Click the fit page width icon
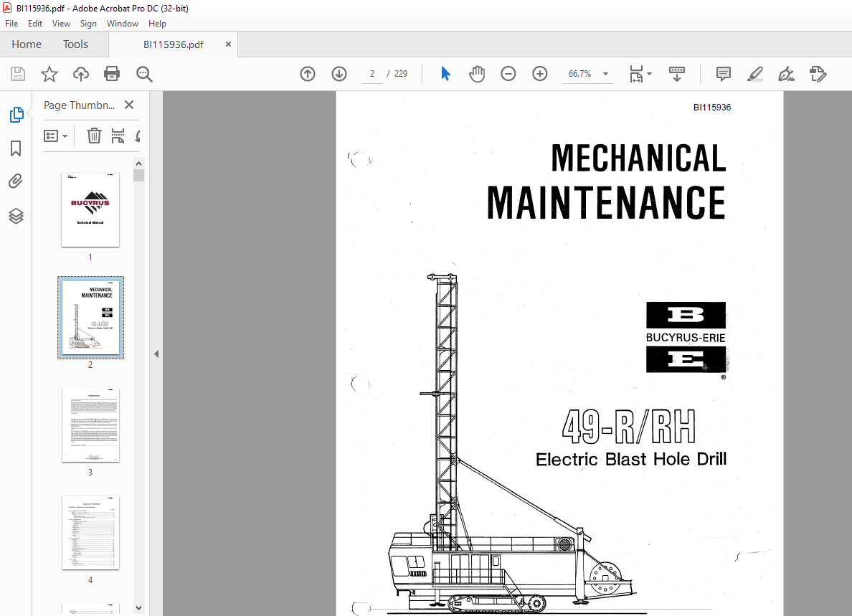The width and height of the screenshot is (852, 616). pos(635,74)
